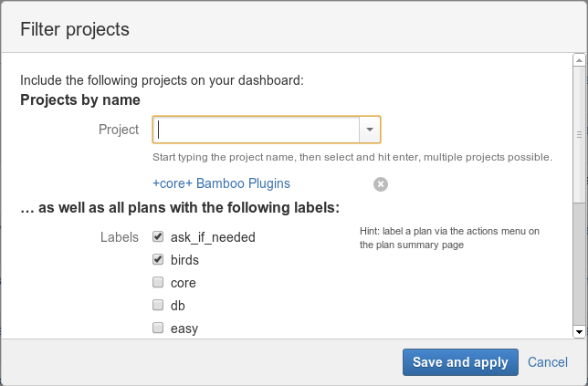The width and height of the screenshot is (588, 386).
Task: Click the 'birds' label text
Action: (184, 260)
